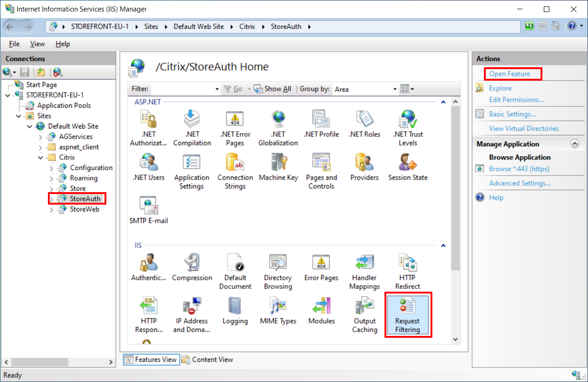Select the .NET Roles icon
Image resolution: width=588 pixels, height=382 pixels.
point(365,124)
